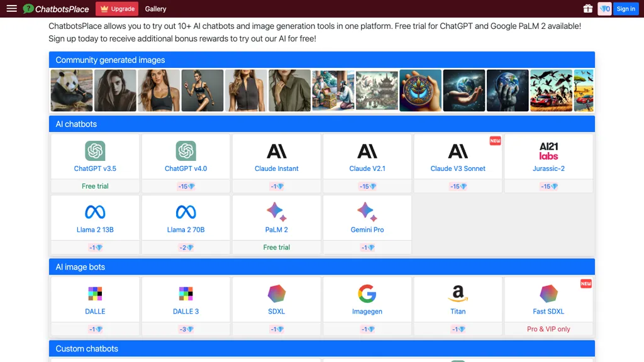
Task: Click the Claude V2.1 logo
Action: (367, 151)
